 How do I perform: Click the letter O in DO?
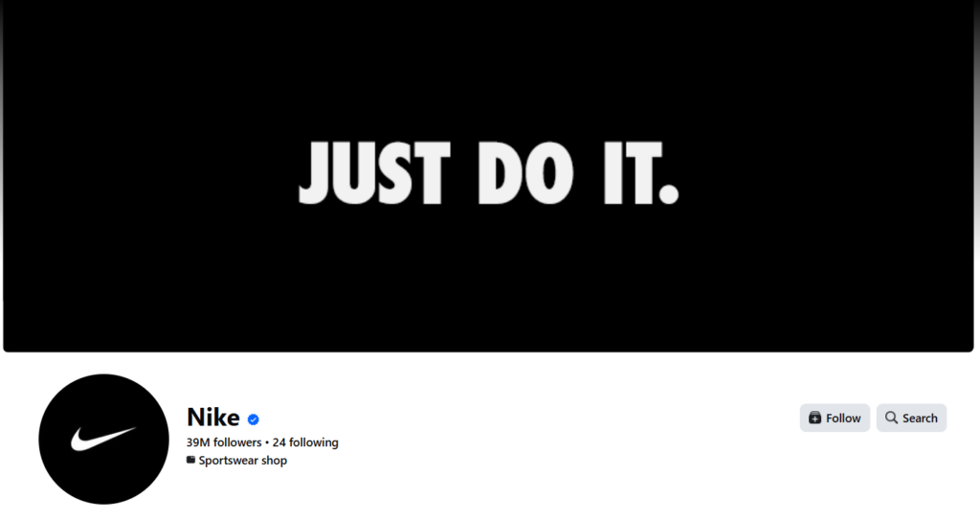click(x=548, y=172)
